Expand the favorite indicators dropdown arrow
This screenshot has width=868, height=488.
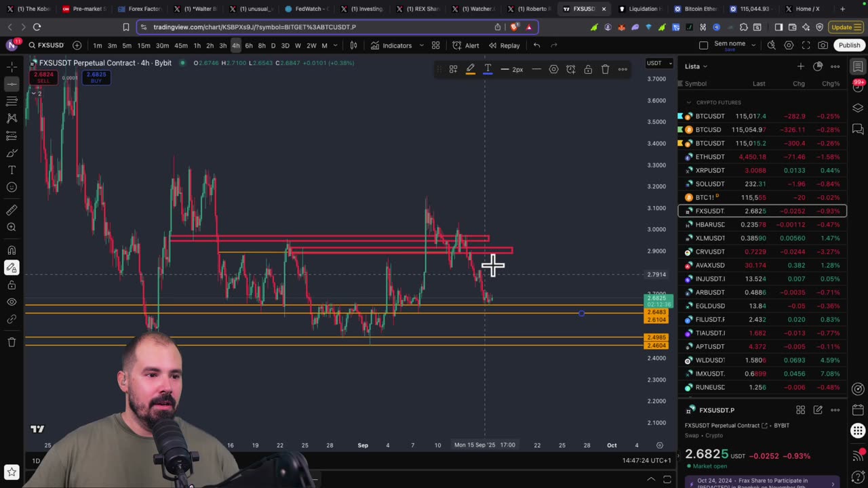(x=421, y=45)
